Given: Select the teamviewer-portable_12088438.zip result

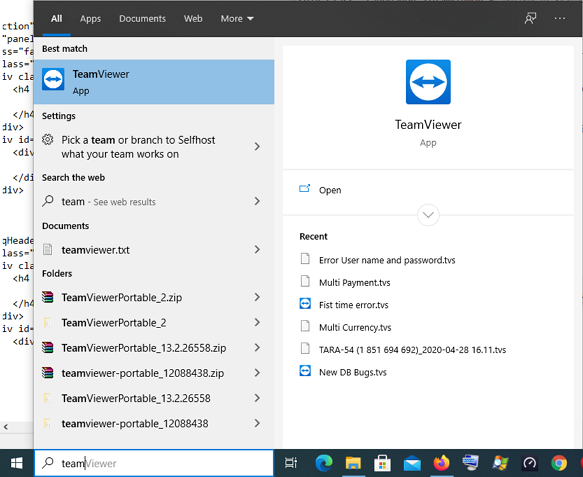Looking at the screenshot, I should (x=154, y=373).
